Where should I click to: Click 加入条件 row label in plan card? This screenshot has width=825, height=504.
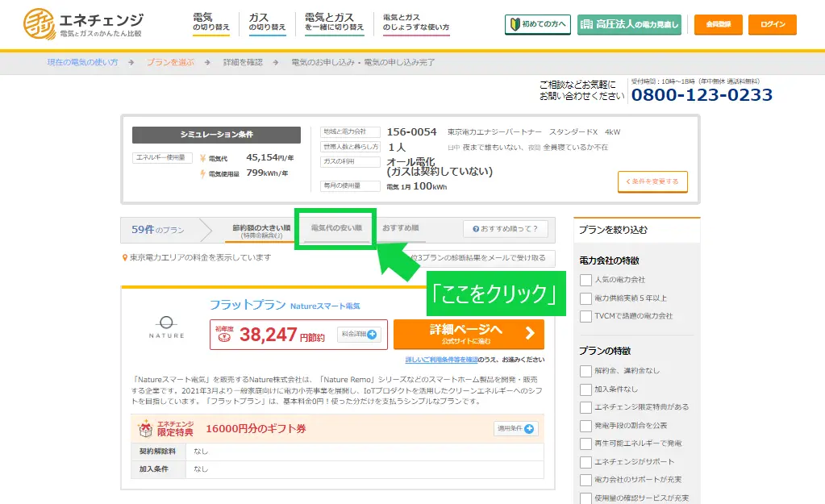pos(158,469)
